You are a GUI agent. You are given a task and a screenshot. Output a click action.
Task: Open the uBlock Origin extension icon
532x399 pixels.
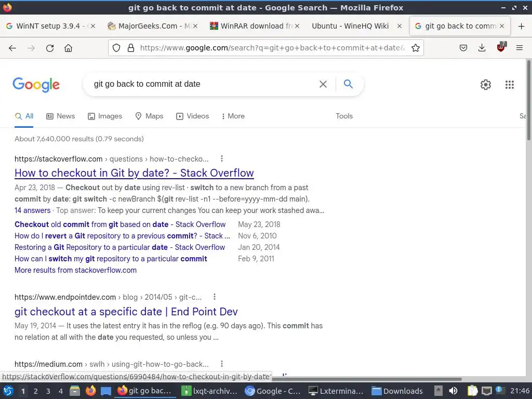tap(501, 47)
